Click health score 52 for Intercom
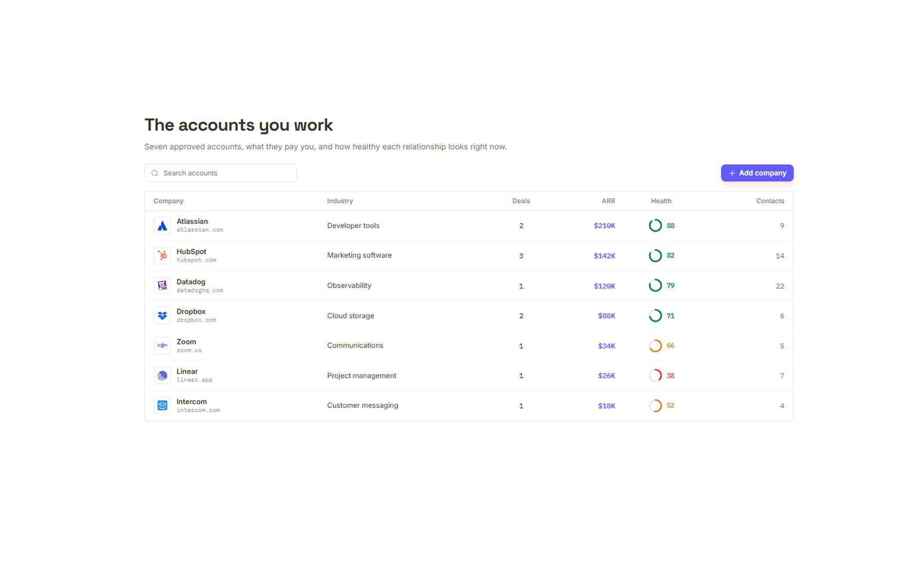This screenshot has width=910, height=588. pyautogui.click(x=670, y=406)
